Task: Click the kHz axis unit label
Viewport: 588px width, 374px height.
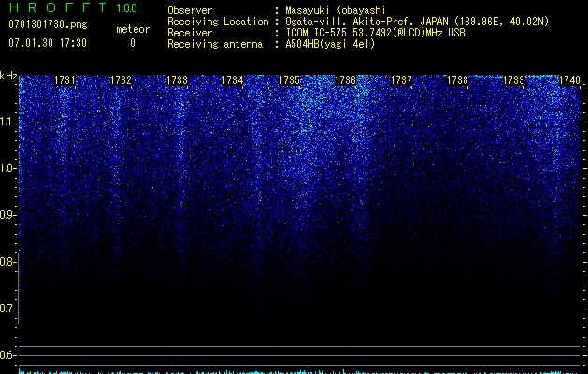Action: (x=8, y=76)
